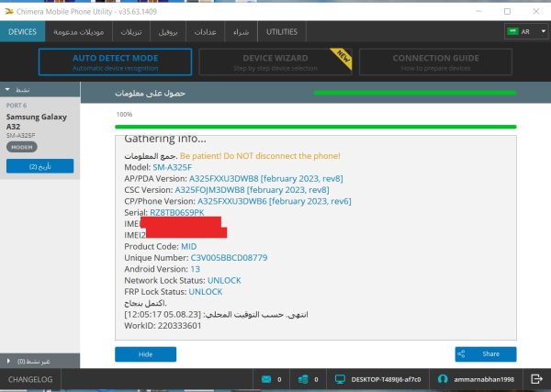551x392 pixels.
Task: Open the عدادات tab
Action: 205,31
